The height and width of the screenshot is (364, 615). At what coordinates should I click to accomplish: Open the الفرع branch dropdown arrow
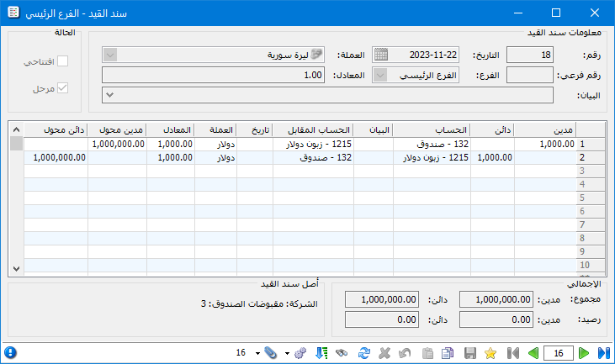point(380,75)
